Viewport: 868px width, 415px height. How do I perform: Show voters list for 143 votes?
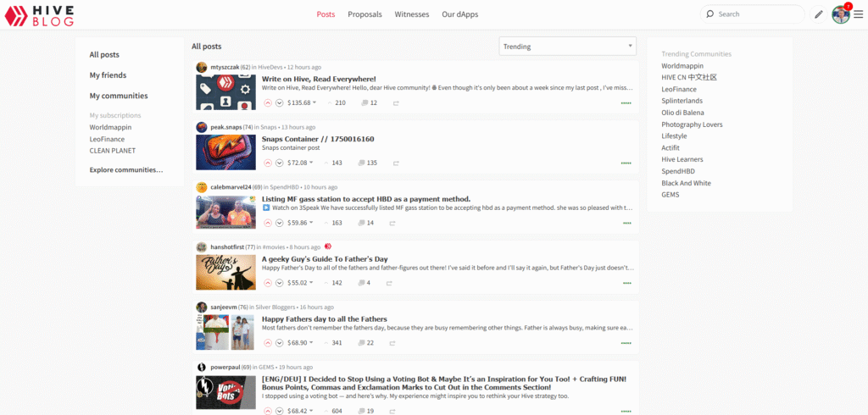(x=335, y=163)
